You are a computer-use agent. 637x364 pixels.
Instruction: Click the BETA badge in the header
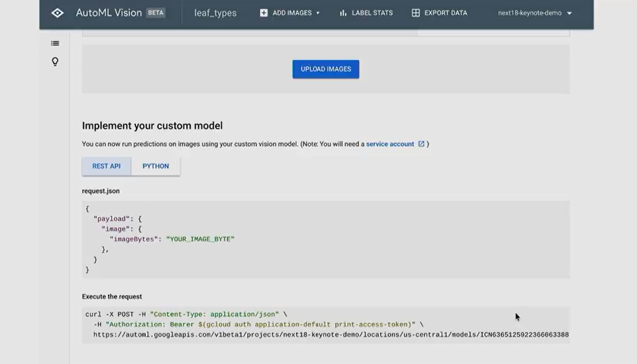(155, 13)
